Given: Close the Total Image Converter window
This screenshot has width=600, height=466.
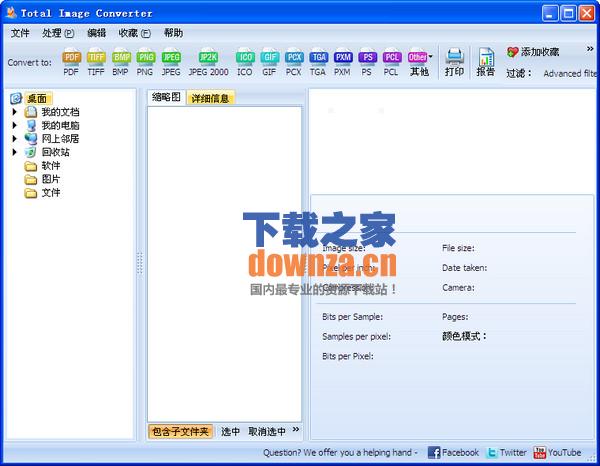Looking at the screenshot, I should pos(587,14).
